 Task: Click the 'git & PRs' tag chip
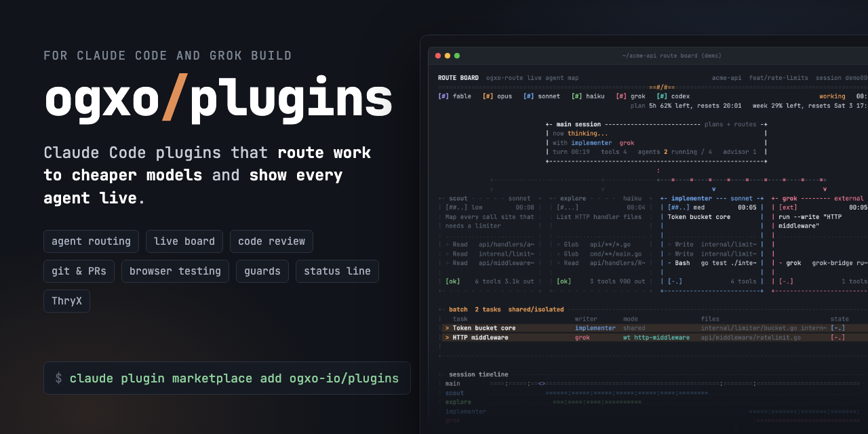(x=79, y=271)
